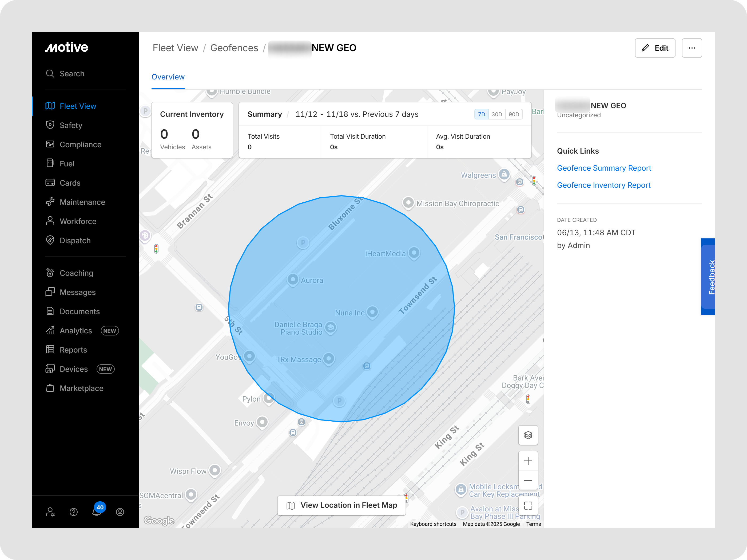This screenshot has height=560, width=747.
Task: Open notifications bell with 40 badge
Action: point(97,511)
